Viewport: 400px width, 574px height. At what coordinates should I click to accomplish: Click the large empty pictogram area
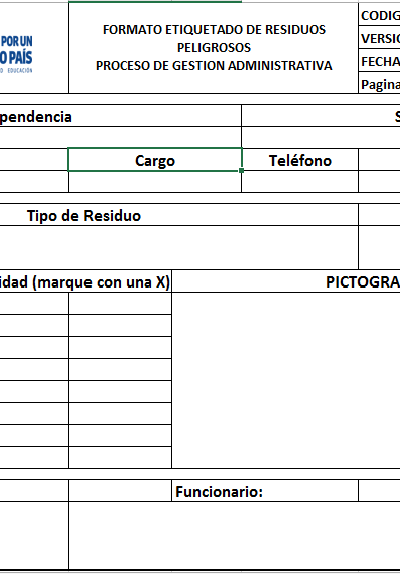(x=286, y=380)
